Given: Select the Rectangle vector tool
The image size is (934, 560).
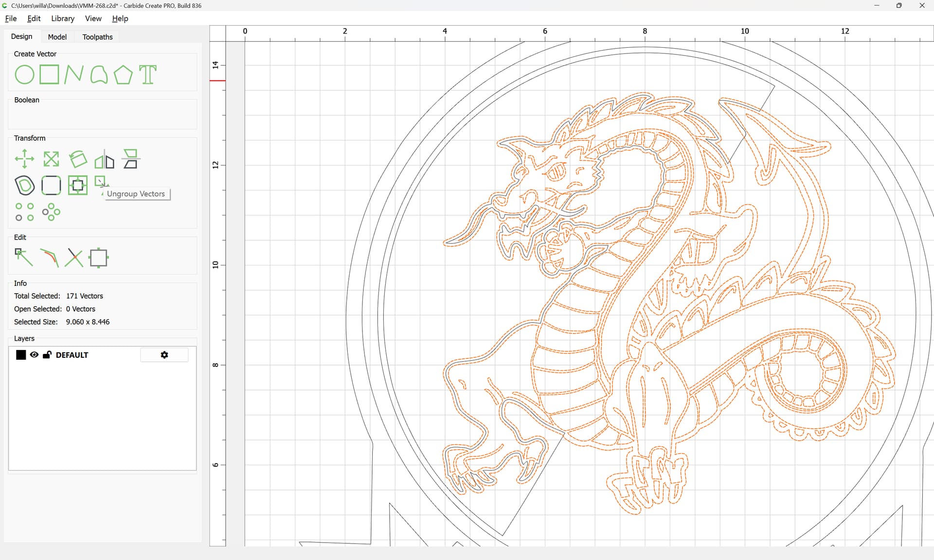Looking at the screenshot, I should point(49,75).
